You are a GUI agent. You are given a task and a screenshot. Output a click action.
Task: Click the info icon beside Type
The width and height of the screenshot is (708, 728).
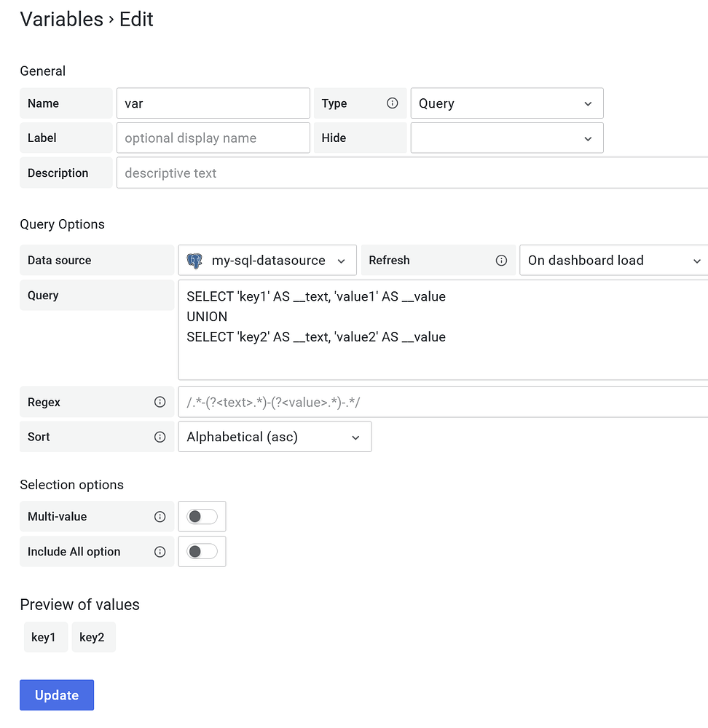393,103
